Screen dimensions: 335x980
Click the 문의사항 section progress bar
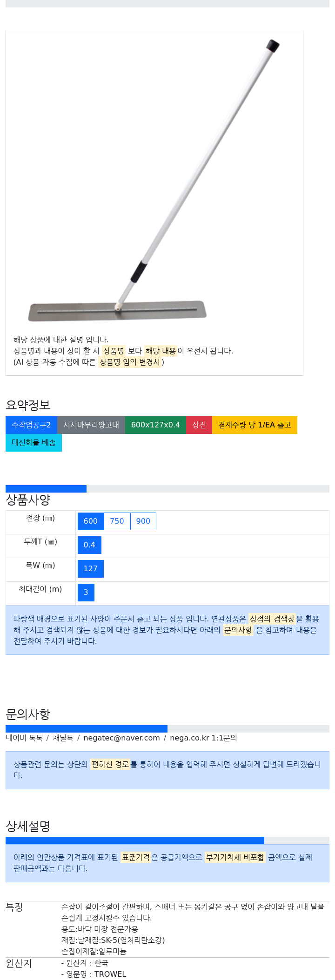click(87, 729)
